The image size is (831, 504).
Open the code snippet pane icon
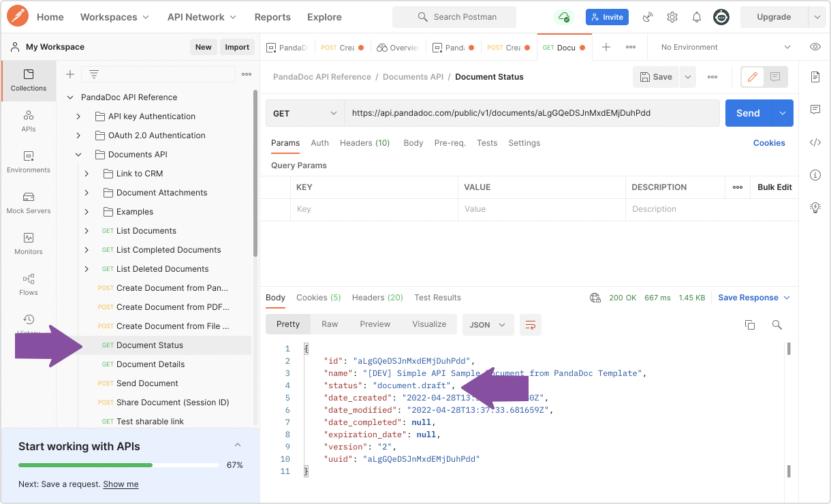click(815, 142)
